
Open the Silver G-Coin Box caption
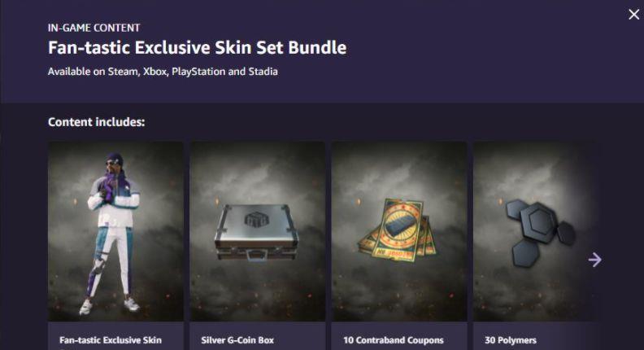237,340
